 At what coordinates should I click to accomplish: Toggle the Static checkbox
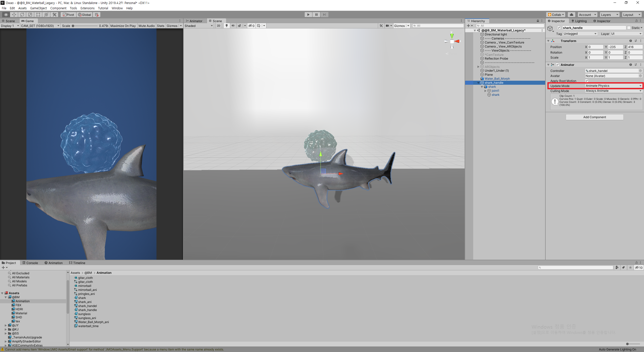coord(629,28)
